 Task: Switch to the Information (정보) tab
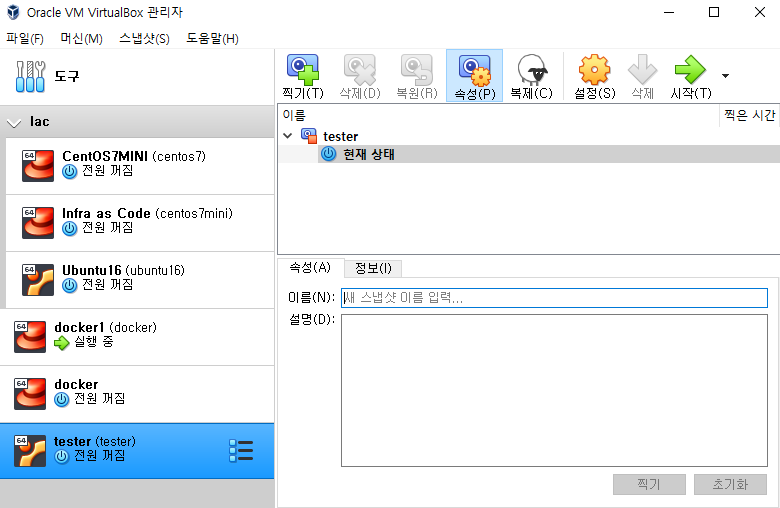click(x=373, y=269)
